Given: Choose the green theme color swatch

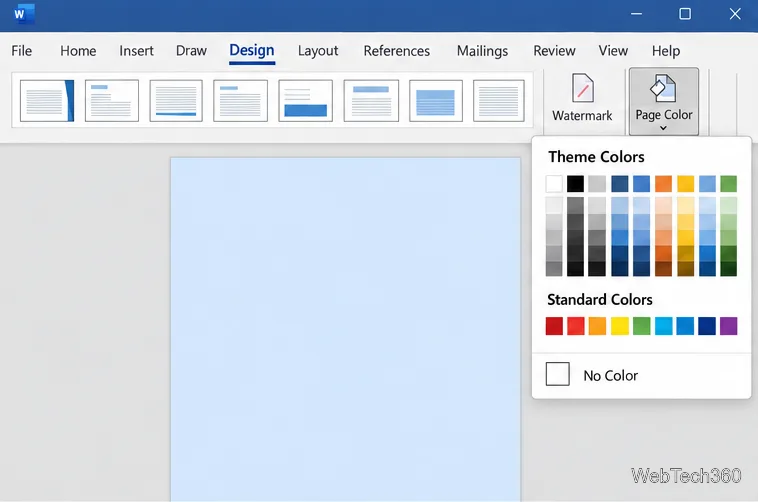Looking at the screenshot, I should (729, 184).
